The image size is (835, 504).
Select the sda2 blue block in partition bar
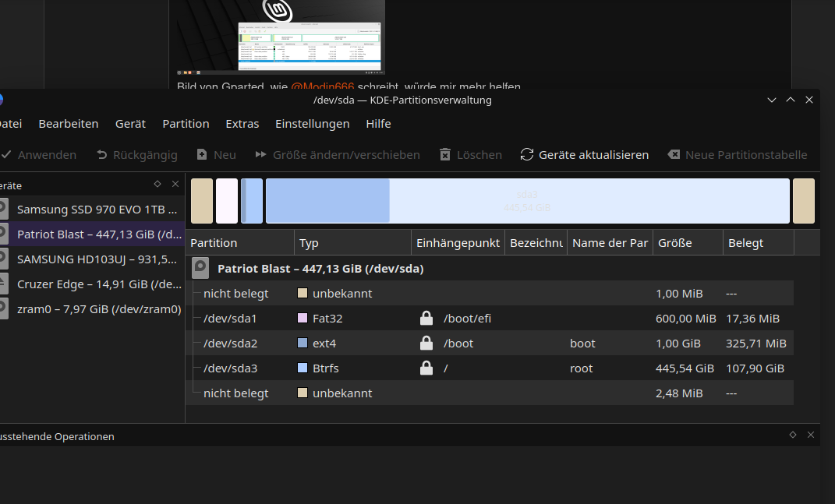[x=252, y=201]
